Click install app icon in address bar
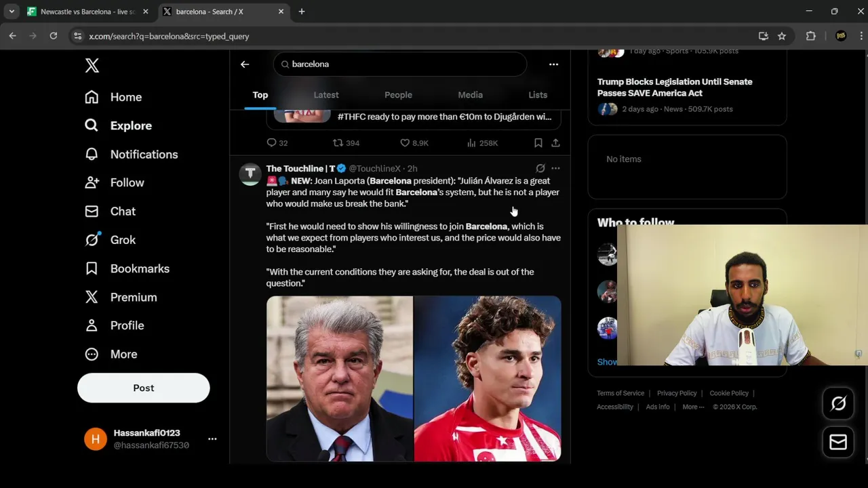The height and width of the screenshot is (488, 868). click(x=764, y=36)
